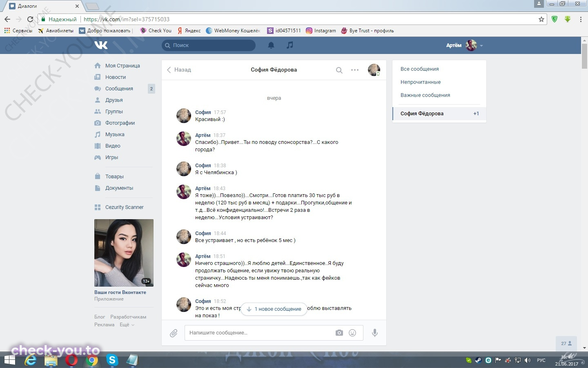Click the camera photo icon in message box

coord(339,333)
